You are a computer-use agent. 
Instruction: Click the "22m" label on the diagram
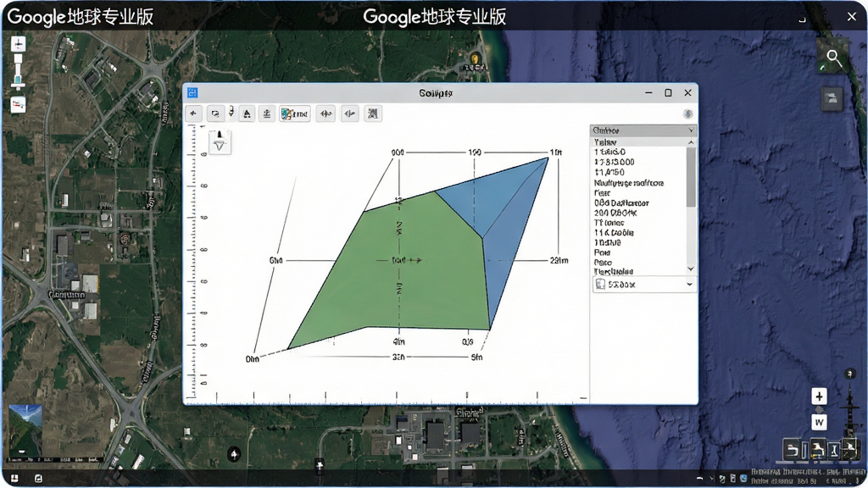[559, 260]
